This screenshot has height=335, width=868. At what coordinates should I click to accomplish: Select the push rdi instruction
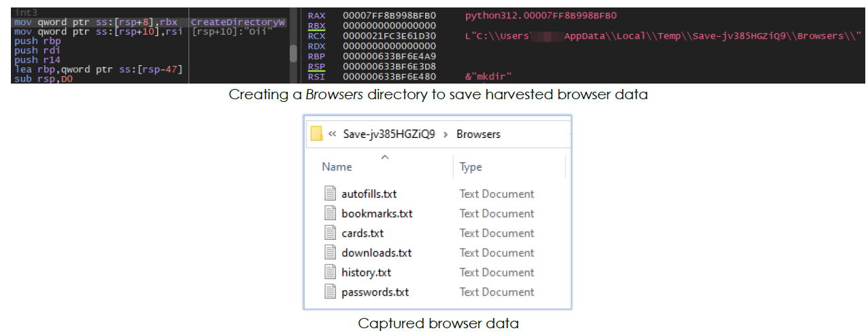tap(36, 50)
